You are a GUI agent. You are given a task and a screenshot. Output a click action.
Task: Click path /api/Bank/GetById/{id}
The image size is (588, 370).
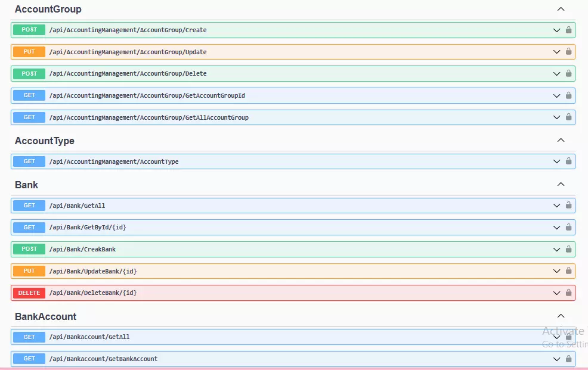coord(88,228)
